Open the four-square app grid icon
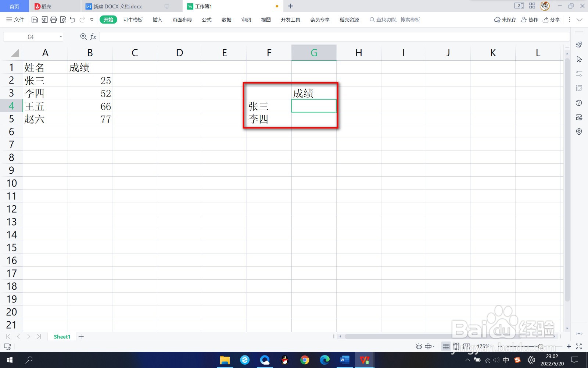588x368 pixels. tap(532, 6)
